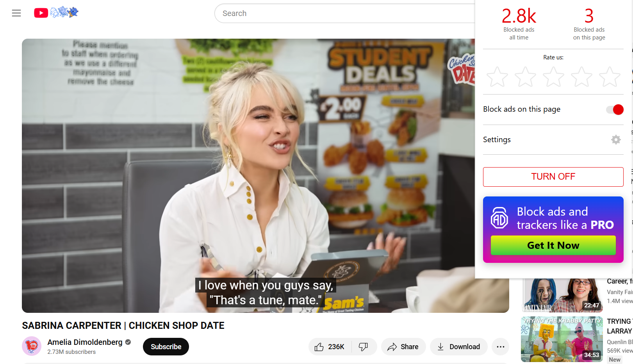Viewport: 633px width, 364px height.
Task: Click the Download button
Action: tap(458, 347)
